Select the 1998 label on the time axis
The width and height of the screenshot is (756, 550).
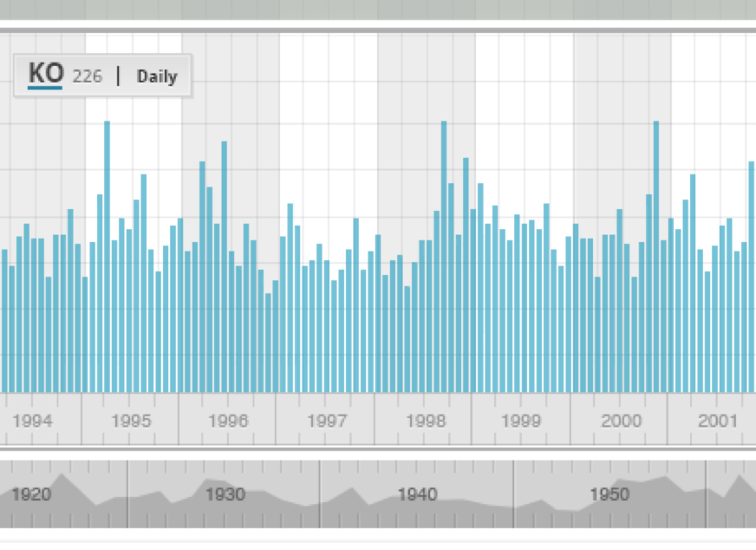pos(425,421)
